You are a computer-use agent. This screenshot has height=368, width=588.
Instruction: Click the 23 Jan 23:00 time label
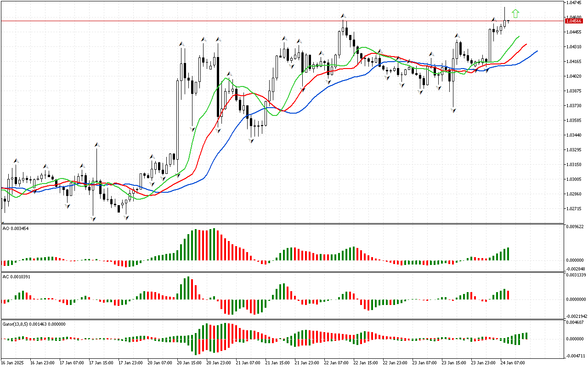click(x=483, y=362)
